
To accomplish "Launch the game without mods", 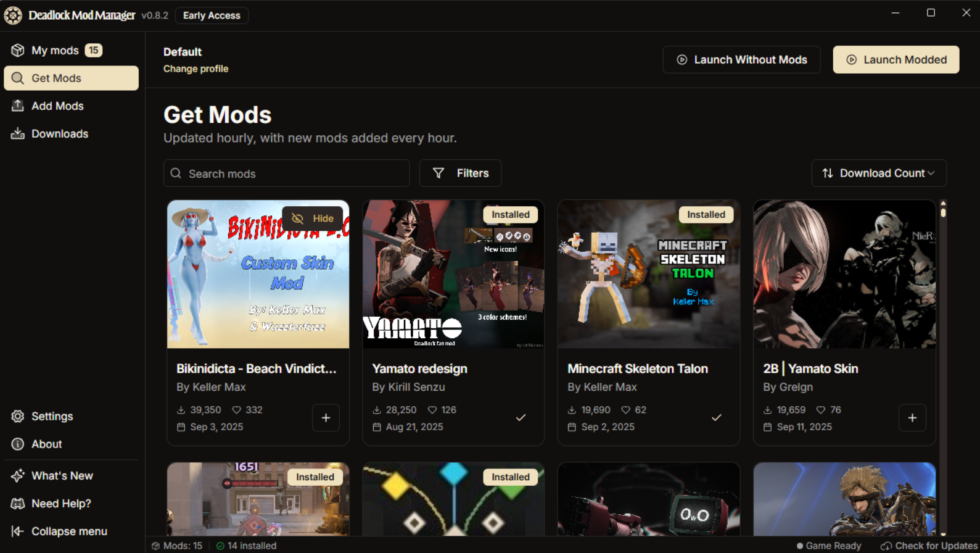I will pyautogui.click(x=741, y=59).
